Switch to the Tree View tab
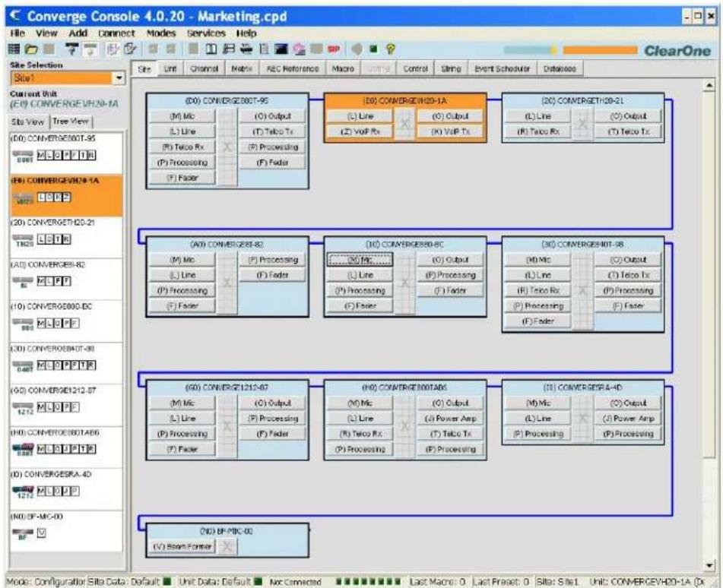Screen dimensions: 723x588 pos(71,122)
